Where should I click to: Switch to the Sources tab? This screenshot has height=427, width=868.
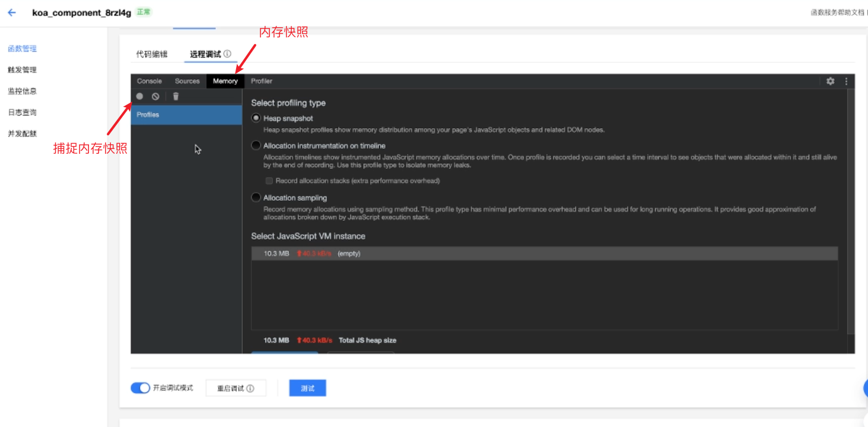click(187, 81)
